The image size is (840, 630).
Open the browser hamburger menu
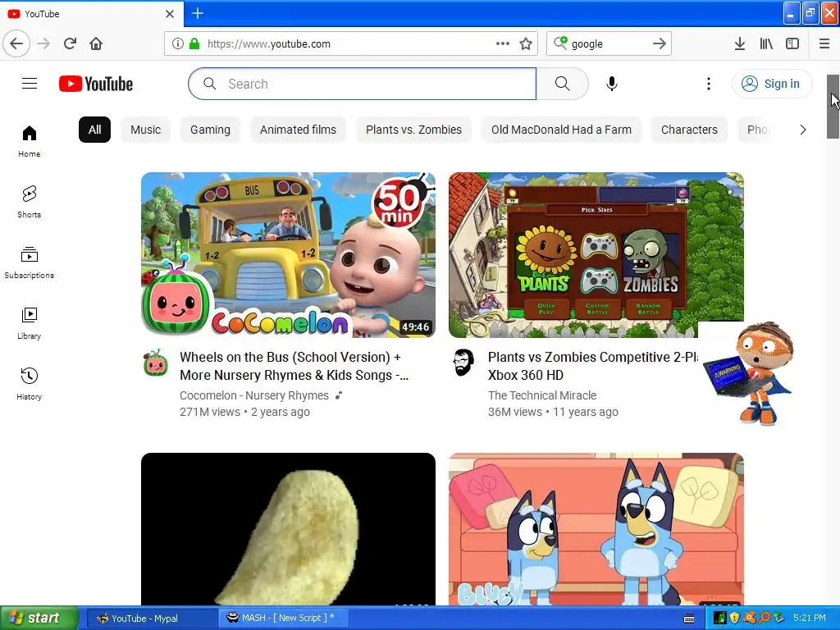tap(824, 43)
